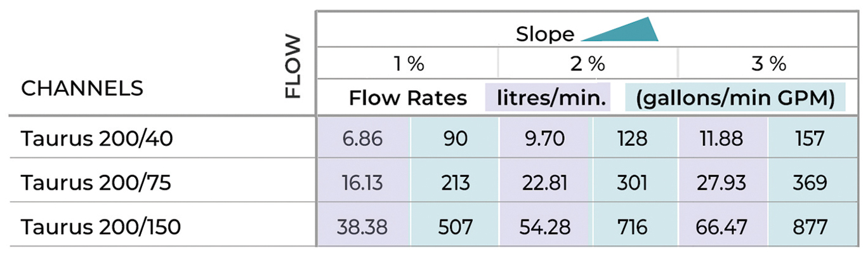
Task: Select the 877 GPM cell
Action: [810, 226]
